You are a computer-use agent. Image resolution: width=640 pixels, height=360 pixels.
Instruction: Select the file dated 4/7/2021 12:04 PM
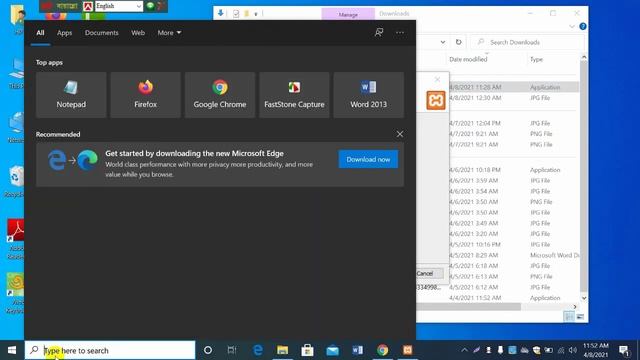click(x=513, y=123)
